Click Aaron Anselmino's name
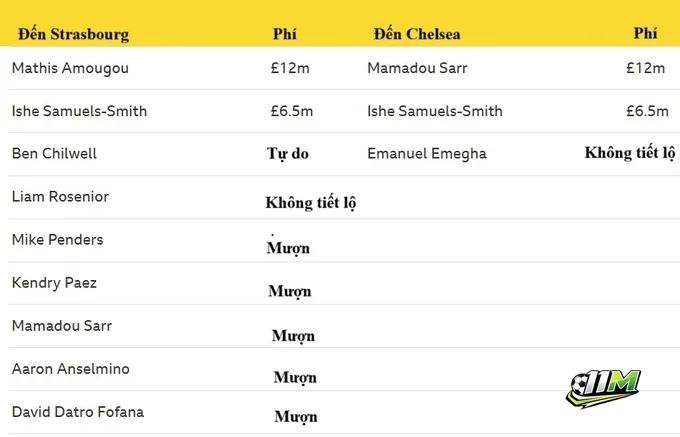The width and height of the screenshot is (680, 437). (70, 369)
